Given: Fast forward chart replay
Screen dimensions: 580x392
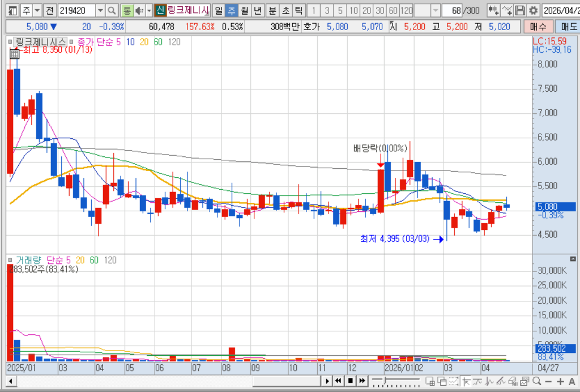Looking at the screenshot, I should point(362,381).
